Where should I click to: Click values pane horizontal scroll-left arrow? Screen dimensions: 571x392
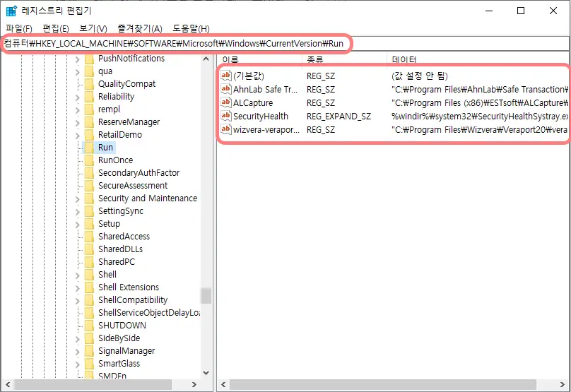point(223,384)
